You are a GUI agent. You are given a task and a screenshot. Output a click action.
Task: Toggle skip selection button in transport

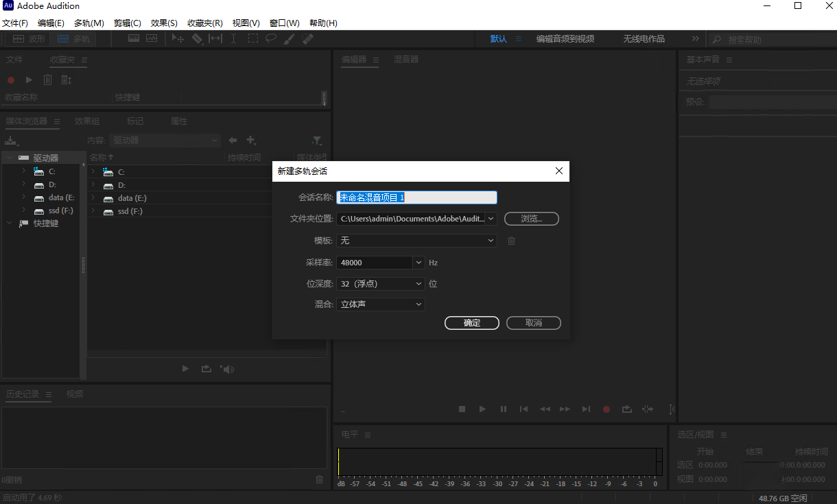click(648, 409)
